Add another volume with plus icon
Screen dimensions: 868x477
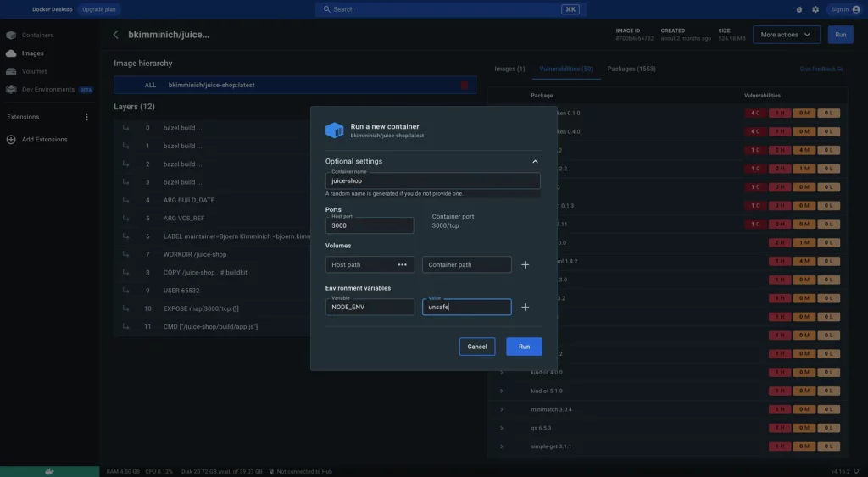click(525, 264)
